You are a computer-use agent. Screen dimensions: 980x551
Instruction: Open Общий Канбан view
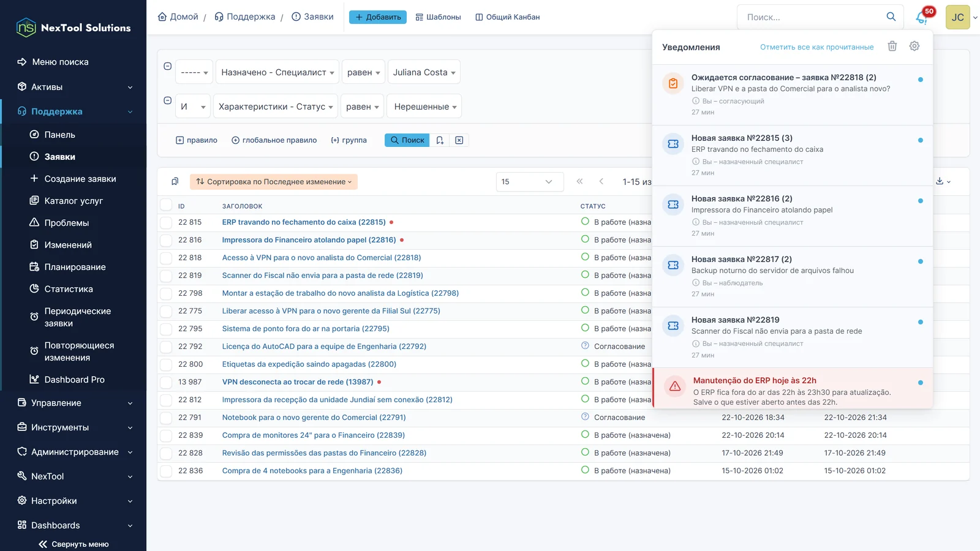coord(508,17)
